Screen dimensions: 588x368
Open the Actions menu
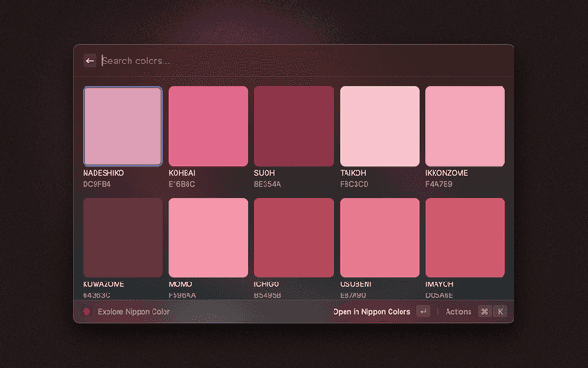pos(458,312)
